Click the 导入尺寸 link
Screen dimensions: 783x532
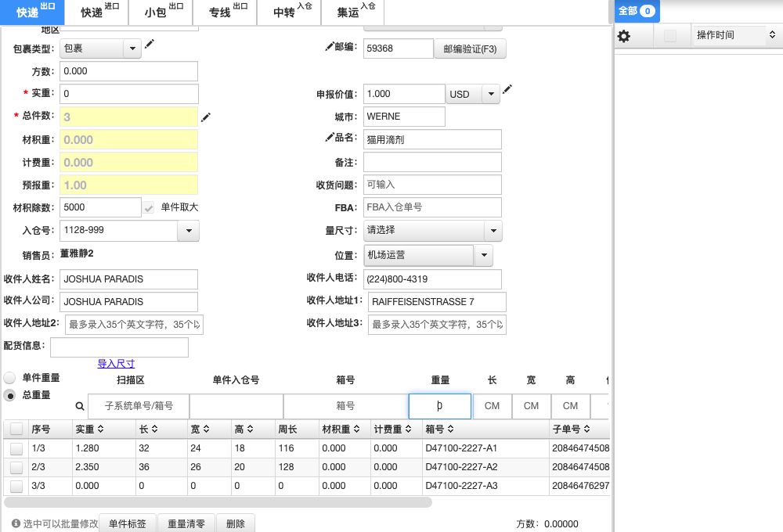click(116, 363)
